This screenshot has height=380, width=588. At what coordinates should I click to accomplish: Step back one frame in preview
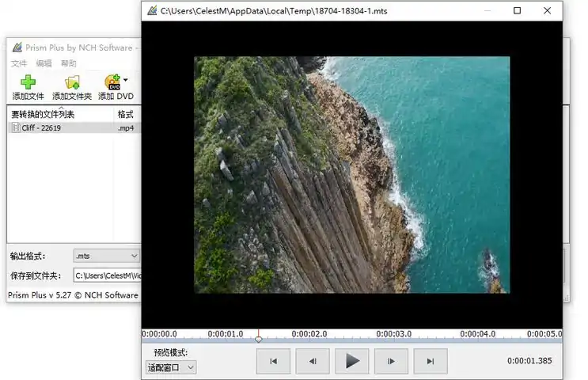click(313, 361)
